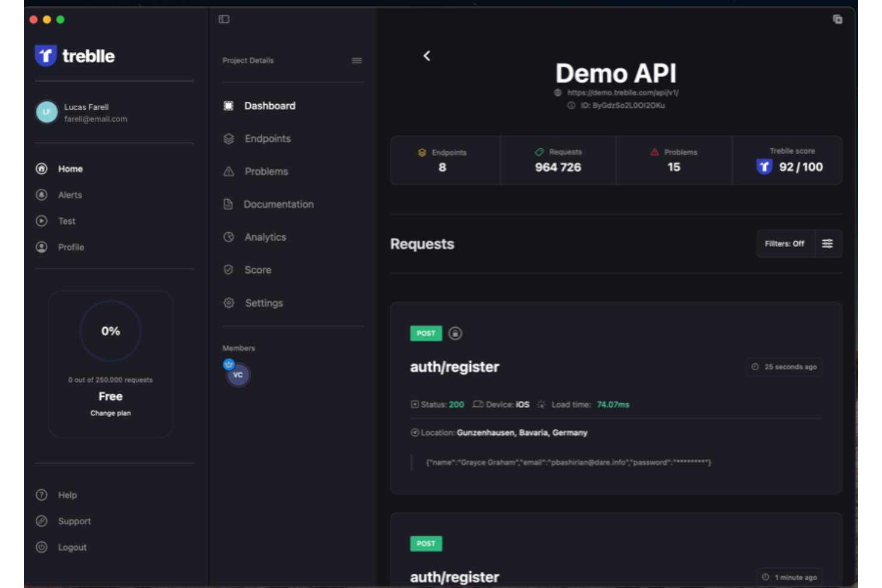Click the VC member avatar
This screenshot has height=588, width=882.
tap(238, 374)
